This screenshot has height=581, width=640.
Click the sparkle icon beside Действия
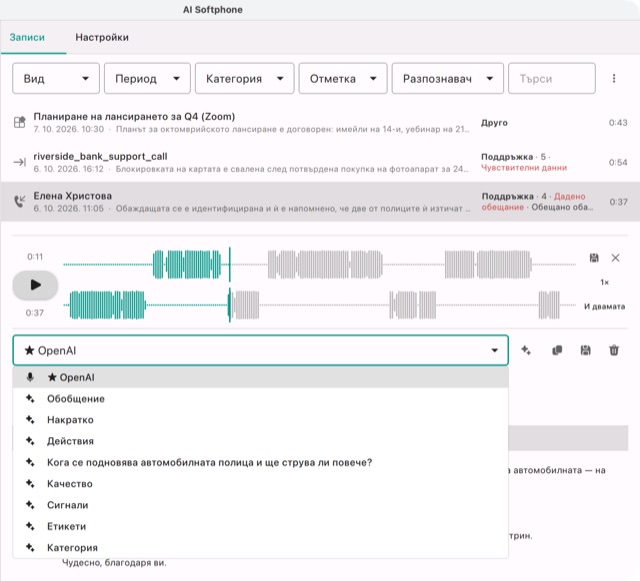30,441
